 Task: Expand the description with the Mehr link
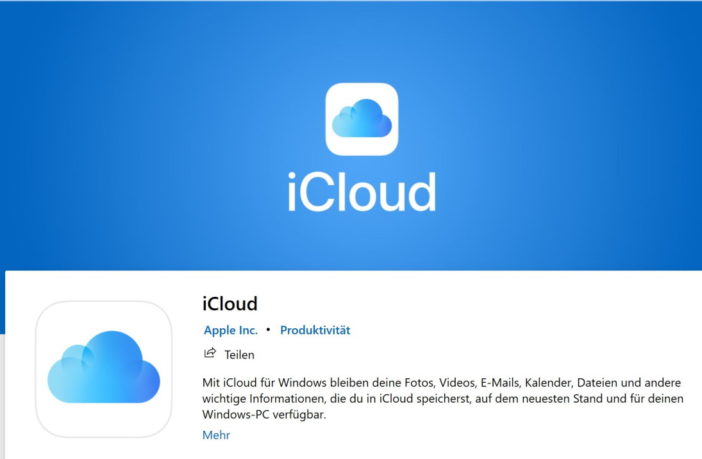pos(216,435)
